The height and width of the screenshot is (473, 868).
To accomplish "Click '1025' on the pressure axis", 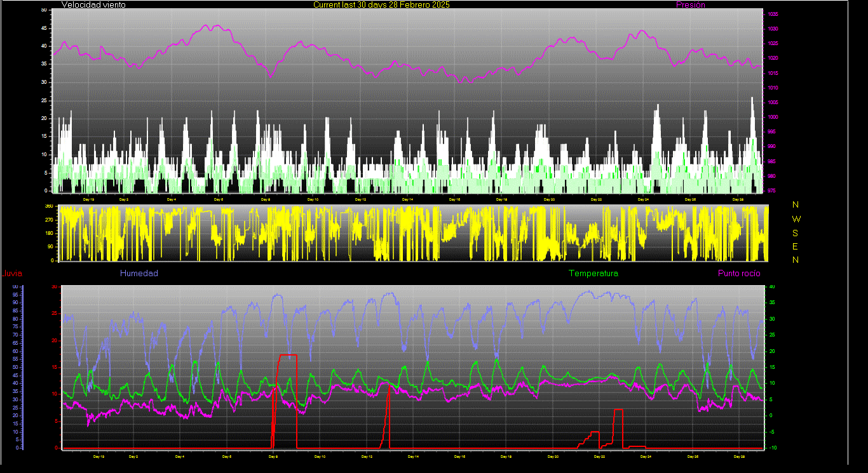I will tap(773, 44).
